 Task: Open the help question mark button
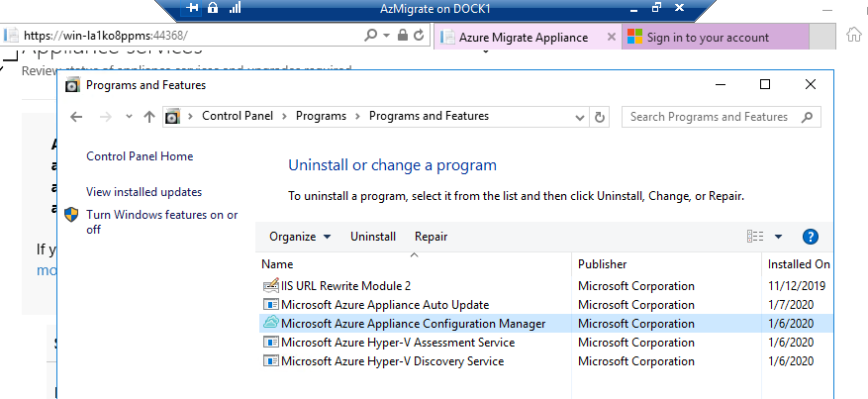pos(810,237)
